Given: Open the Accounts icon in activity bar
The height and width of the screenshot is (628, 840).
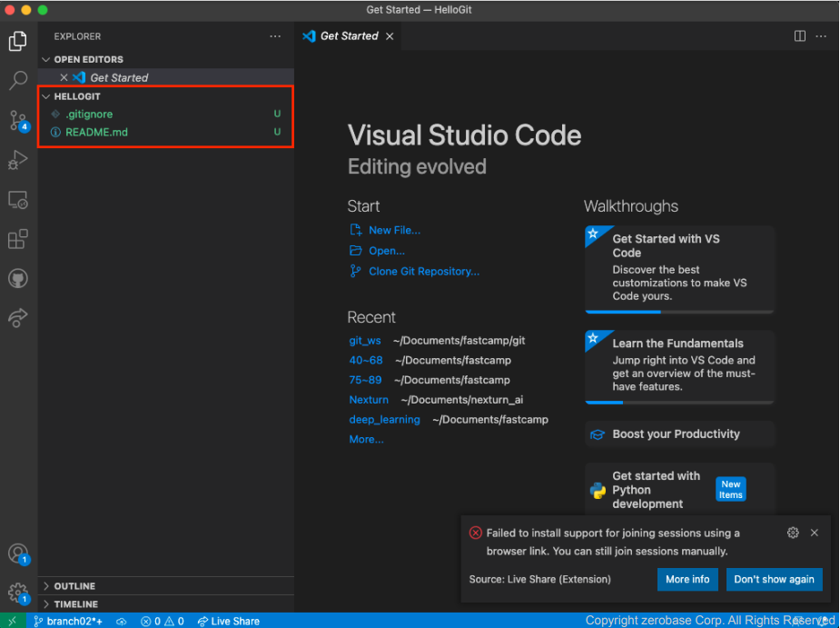Looking at the screenshot, I should tap(19, 554).
